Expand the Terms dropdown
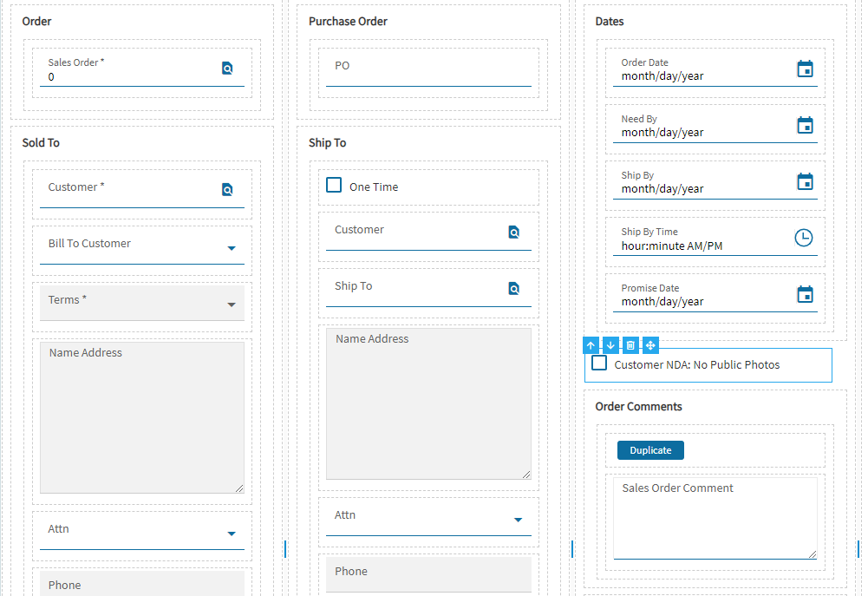 (232, 305)
